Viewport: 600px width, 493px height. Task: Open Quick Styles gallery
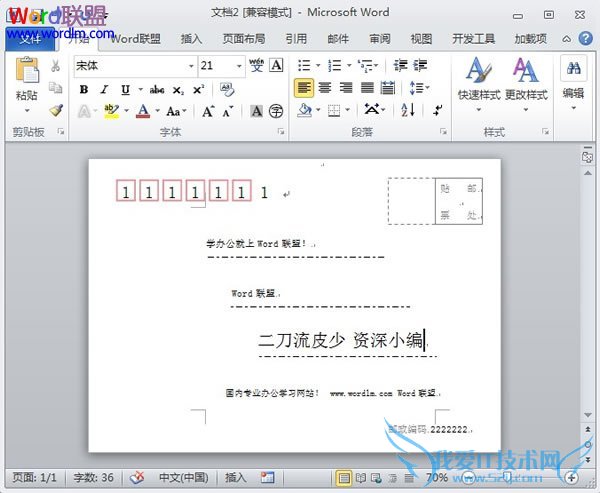click(x=479, y=85)
